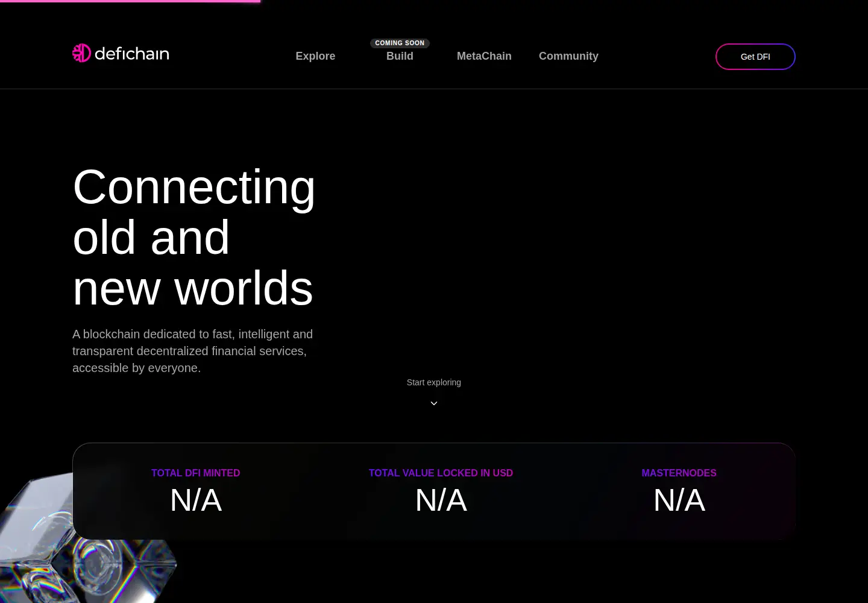
Task: Open the Explore menu
Action: (x=315, y=56)
